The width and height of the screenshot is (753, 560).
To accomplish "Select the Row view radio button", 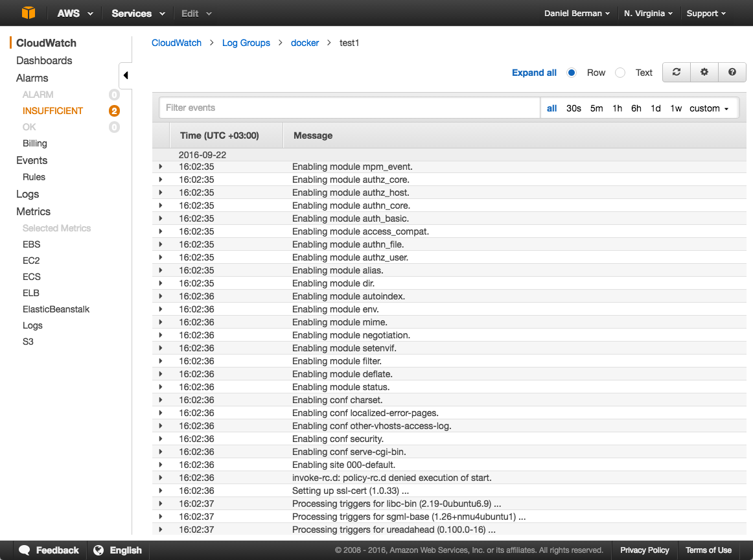I will pyautogui.click(x=572, y=73).
